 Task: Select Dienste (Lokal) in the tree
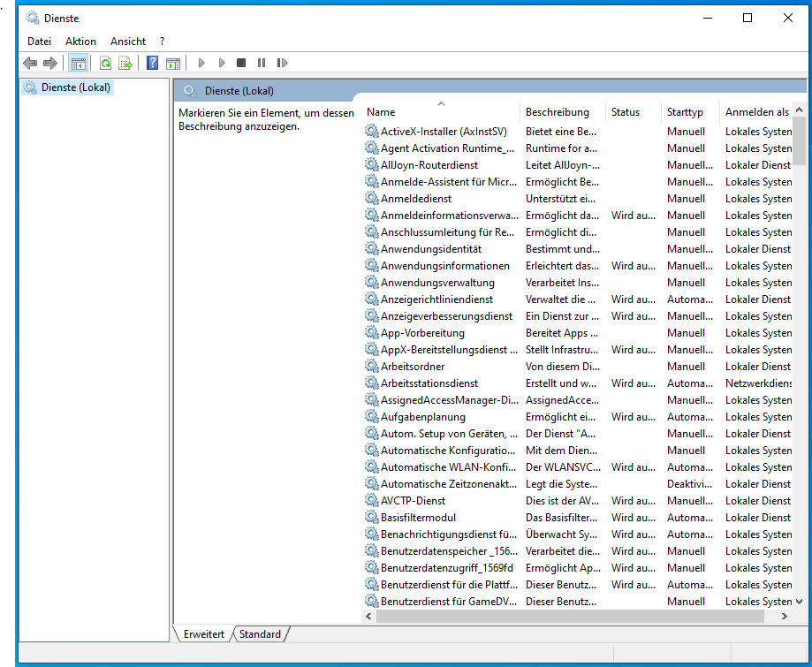pyautogui.click(x=75, y=87)
